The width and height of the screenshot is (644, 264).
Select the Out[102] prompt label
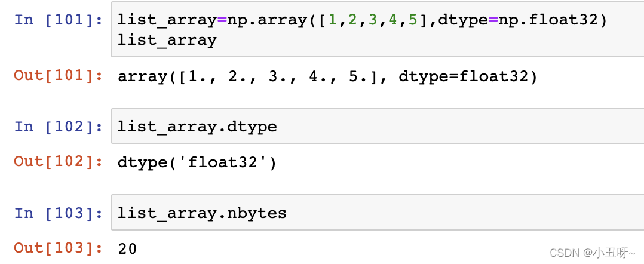click(59, 162)
